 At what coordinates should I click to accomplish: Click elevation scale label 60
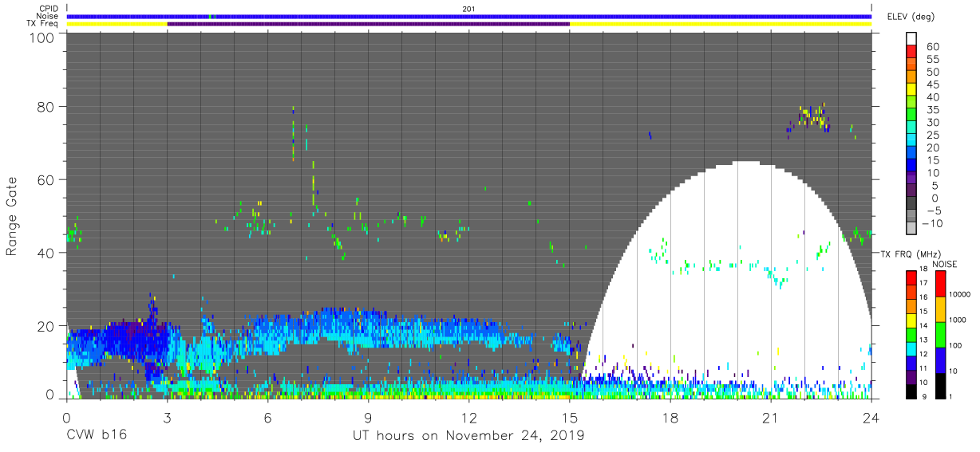pos(933,47)
